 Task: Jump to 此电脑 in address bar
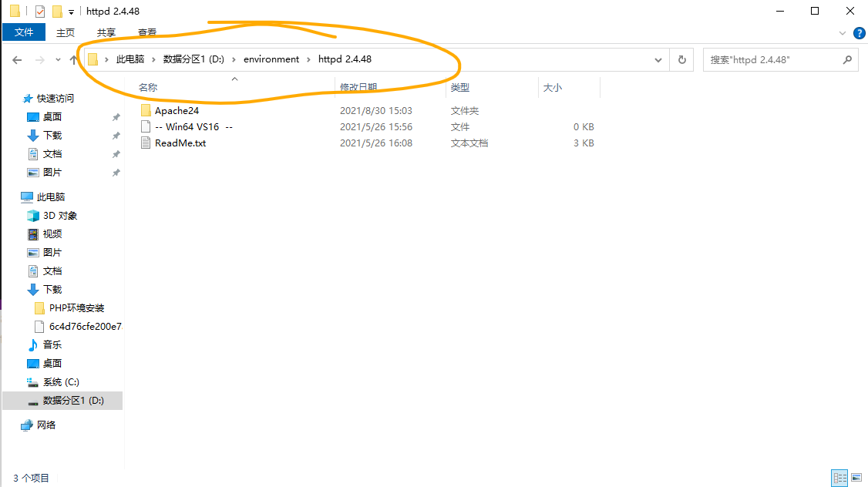(x=130, y=59)
